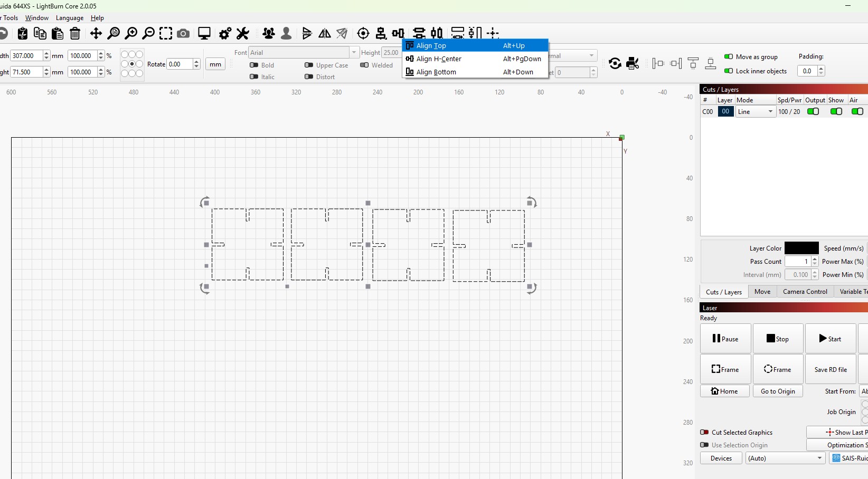
Task: Toggle Show for layer C00
Action: (x=836, y=111)
